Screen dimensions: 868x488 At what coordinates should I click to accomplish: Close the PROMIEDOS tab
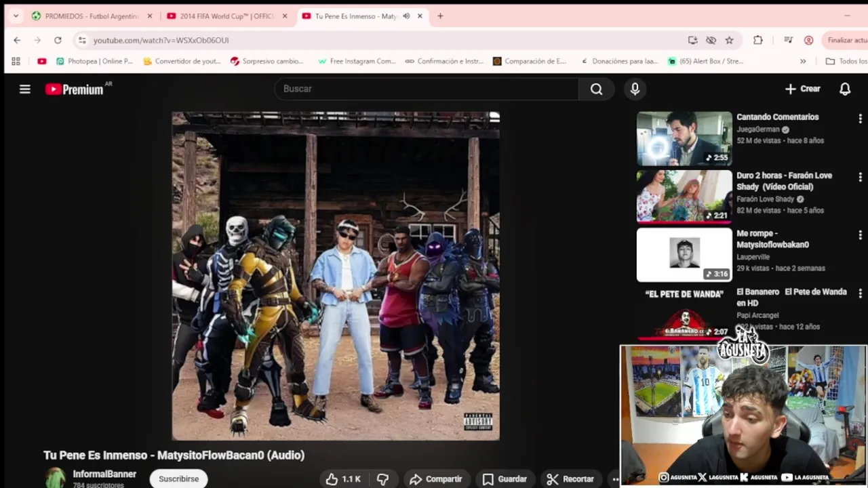(x=150, y=16)
